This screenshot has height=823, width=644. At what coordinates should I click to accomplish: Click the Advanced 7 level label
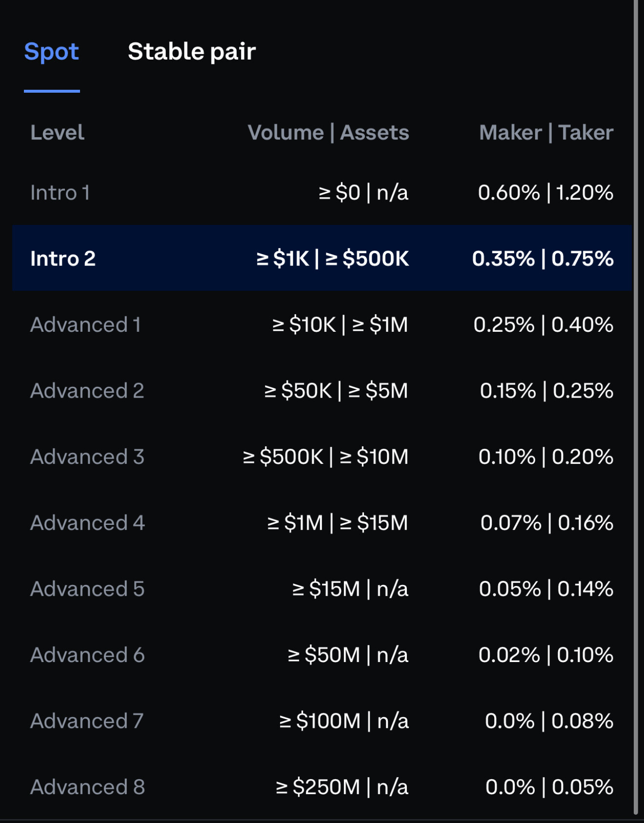click(x=87, y=721)
